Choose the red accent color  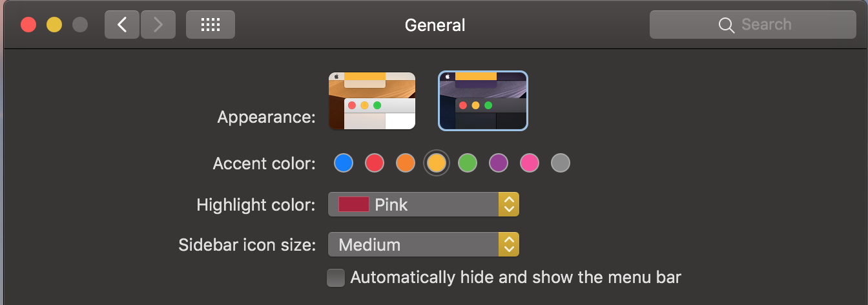coord(375,163)
